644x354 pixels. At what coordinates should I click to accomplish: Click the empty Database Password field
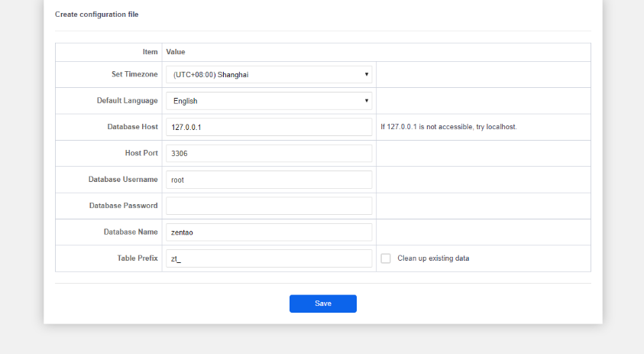(268, 206)
